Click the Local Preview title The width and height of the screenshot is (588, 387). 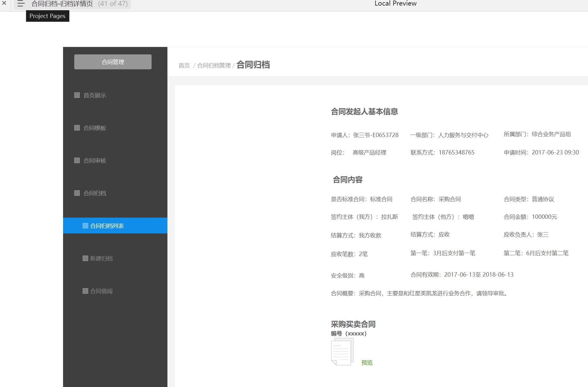pos(395,3)
